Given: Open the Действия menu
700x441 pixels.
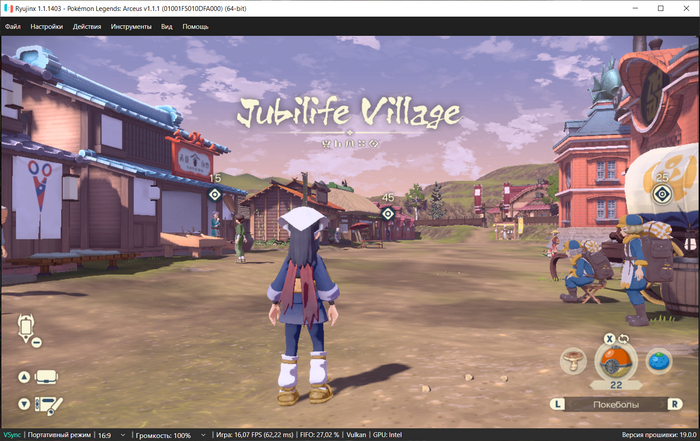Looking at the screenshot, I should (x=87, y=27).
